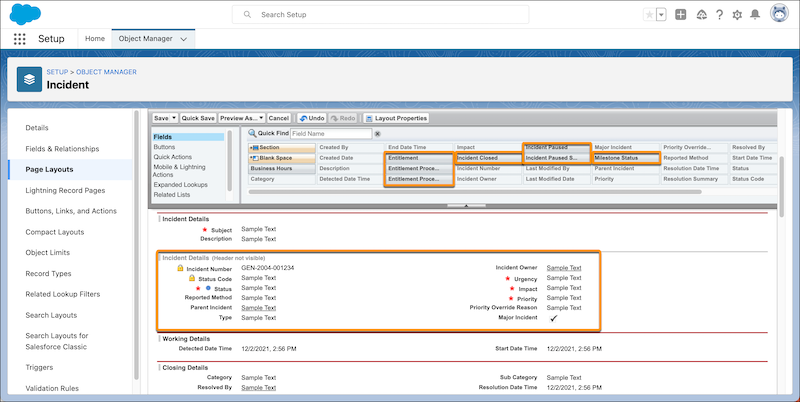Image resolution: width=800 pixels, height=402 pixels.
Task: Expand the Object Manager tab chevron
Action: tap(184, 39)
